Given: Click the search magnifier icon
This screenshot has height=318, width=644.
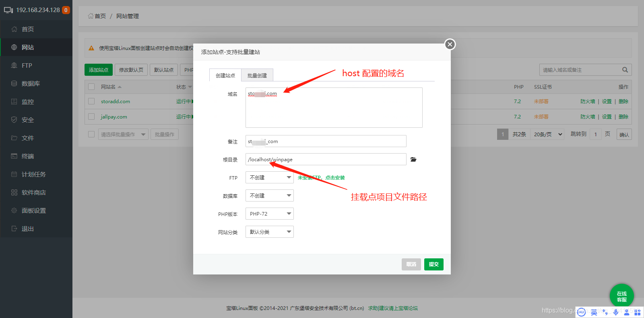Looking at the screenshot, I should click(625, 70).
